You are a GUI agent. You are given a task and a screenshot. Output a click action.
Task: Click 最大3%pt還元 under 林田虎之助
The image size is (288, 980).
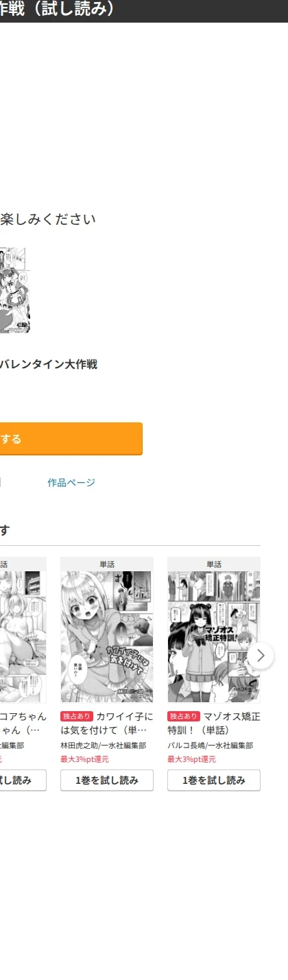pyautogui.click(x=84, y=759)
